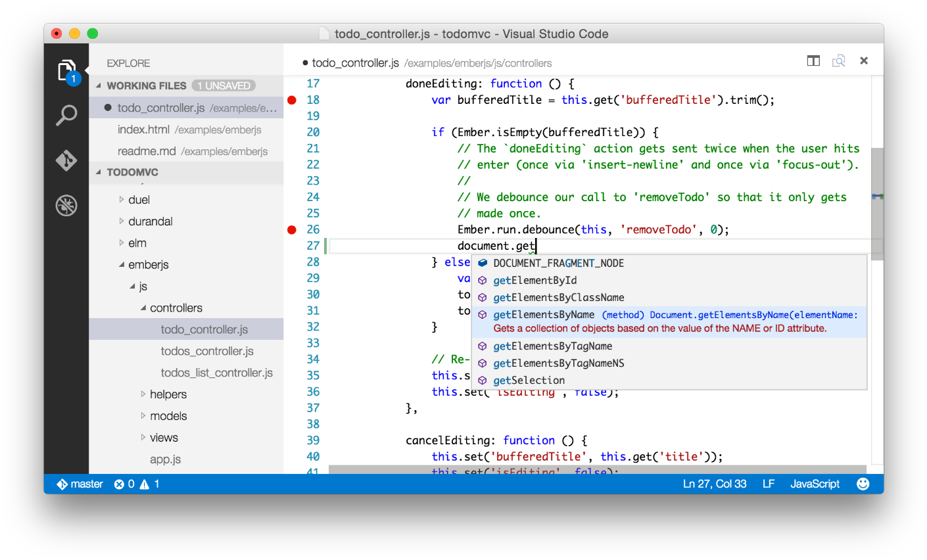Place cursor on line 27 code
This screenshot has width=927, height=560.
pos(497,246)
